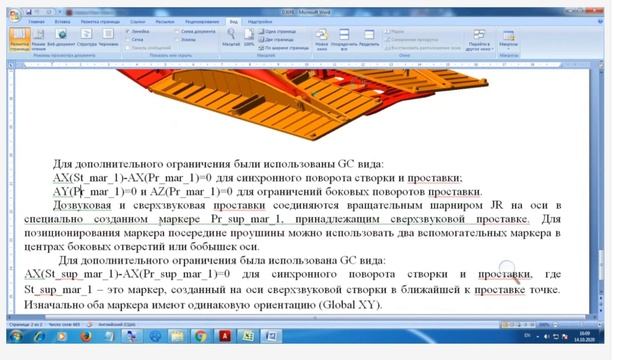Open Google Chrome from taskbar
Screen dimensions: 640x360
(x=200, y=336)
